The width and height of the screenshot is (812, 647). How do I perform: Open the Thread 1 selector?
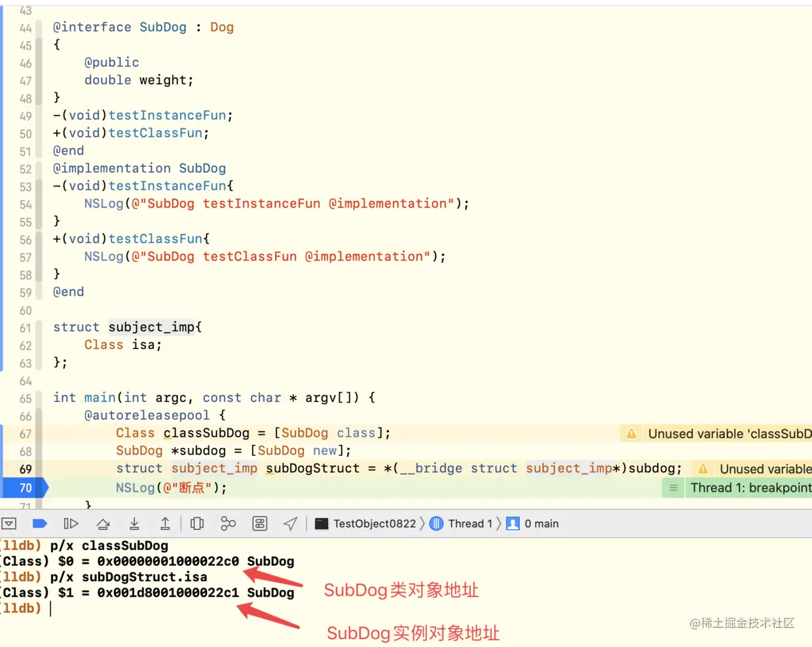pos(461,523)
